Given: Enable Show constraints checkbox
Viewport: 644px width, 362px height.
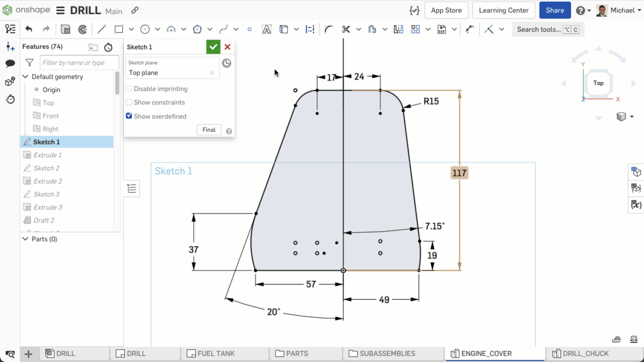Looking at the screenshot, I should [x=129, y=103].
